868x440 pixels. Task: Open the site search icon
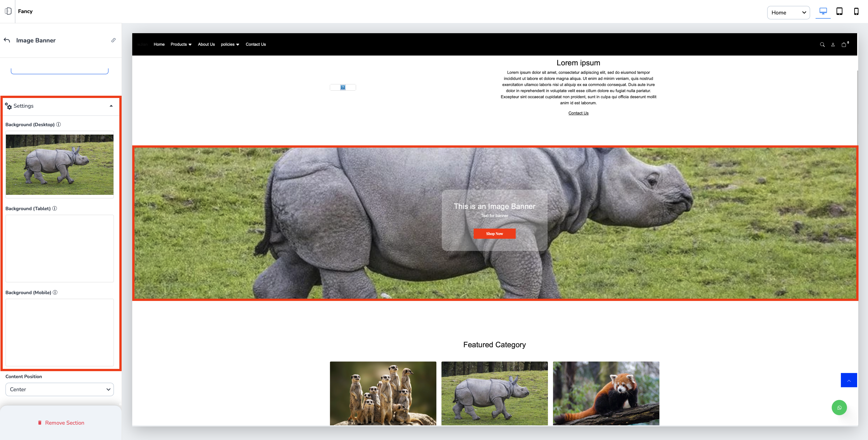point(822,45)
